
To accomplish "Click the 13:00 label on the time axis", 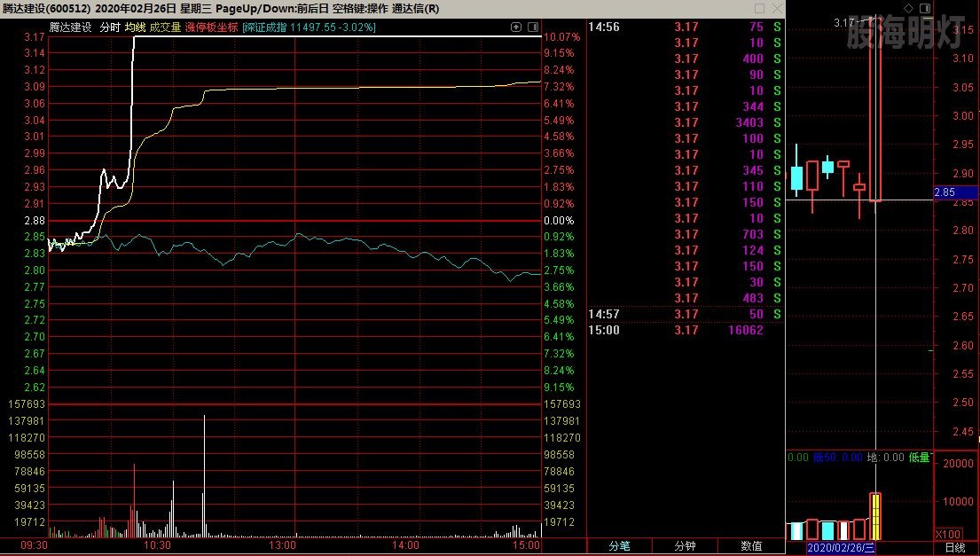I will [x=282, y=545].
